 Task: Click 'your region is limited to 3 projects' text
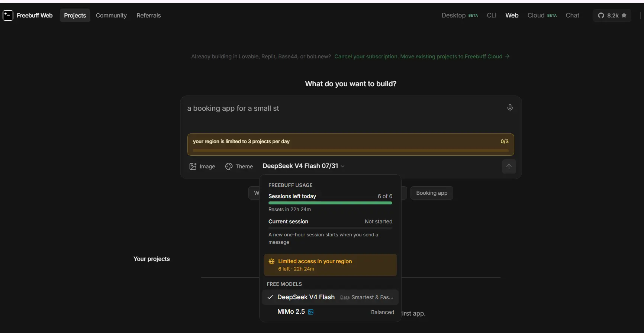pyautogui.click(x=241, y=142)
